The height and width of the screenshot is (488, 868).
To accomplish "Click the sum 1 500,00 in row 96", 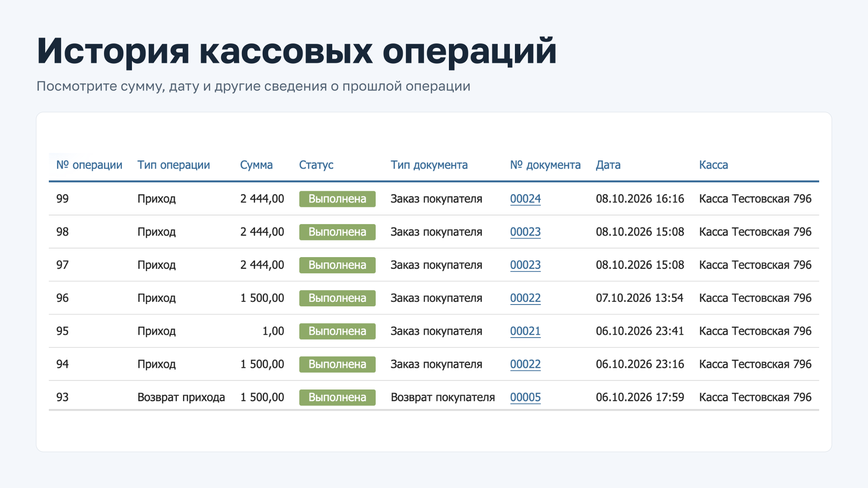I will click(262, 298).
